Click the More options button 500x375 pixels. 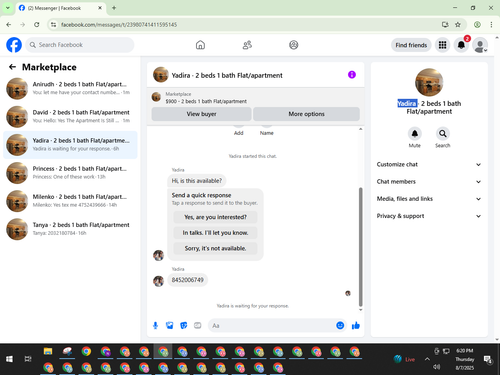(306, 114)
